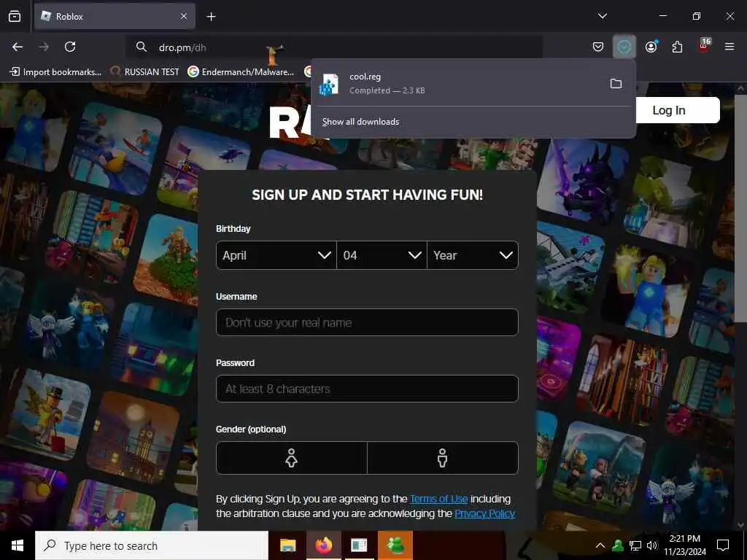Image resolution: width=747 pixels, height=560 pixels.
Task: Open the Firefox View button
Action: click(x=15, y=16)
